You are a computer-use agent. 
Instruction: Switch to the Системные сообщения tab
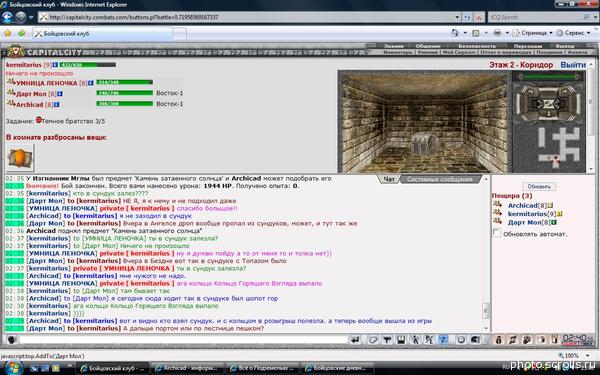tap(440, 179)
